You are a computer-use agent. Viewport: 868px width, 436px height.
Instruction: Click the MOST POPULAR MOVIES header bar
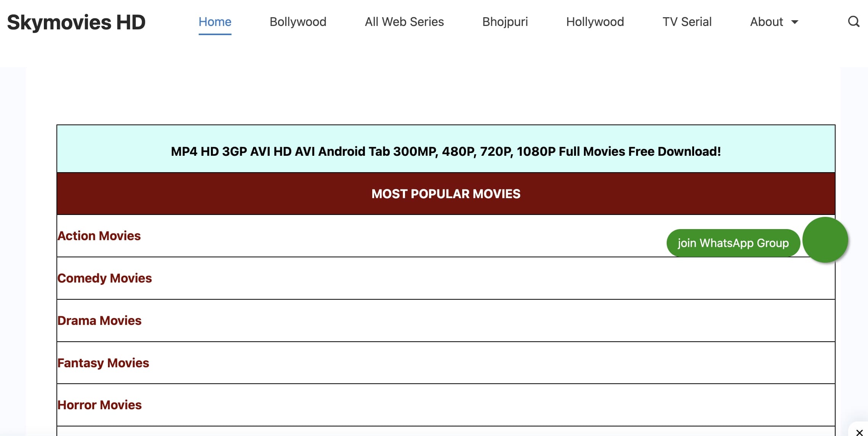point(445,194)
